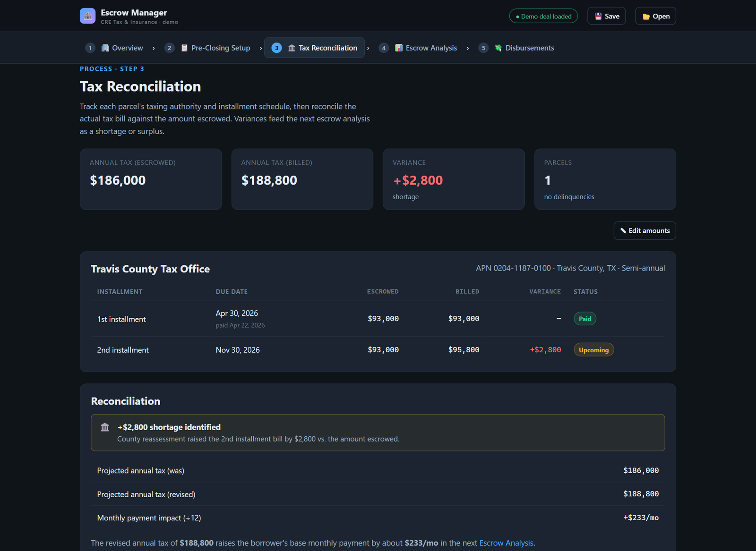Click the +$233/mo value
756x551 pixels.
point(641,517)
